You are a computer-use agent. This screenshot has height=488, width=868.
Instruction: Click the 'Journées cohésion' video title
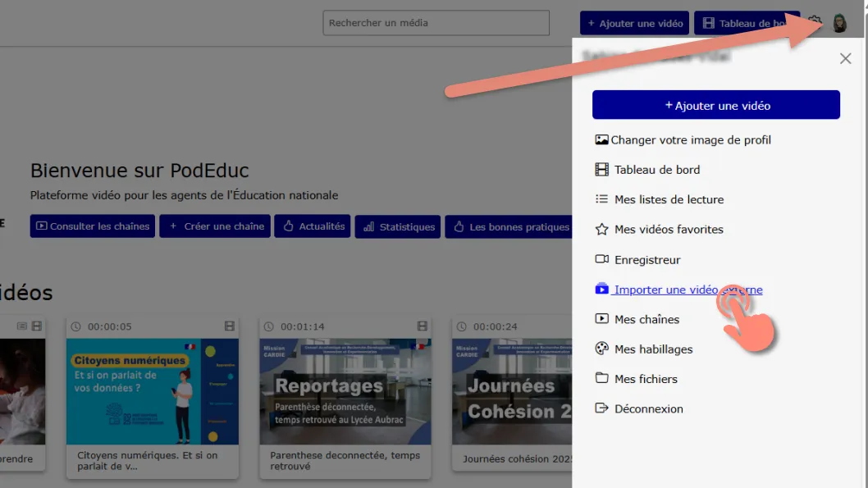pos(517,458)
